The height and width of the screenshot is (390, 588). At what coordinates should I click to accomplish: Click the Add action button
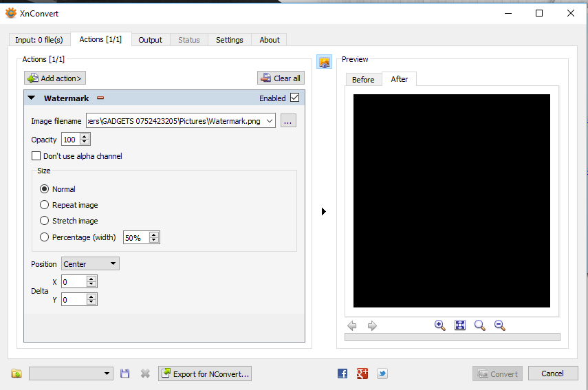coord(55,78)
